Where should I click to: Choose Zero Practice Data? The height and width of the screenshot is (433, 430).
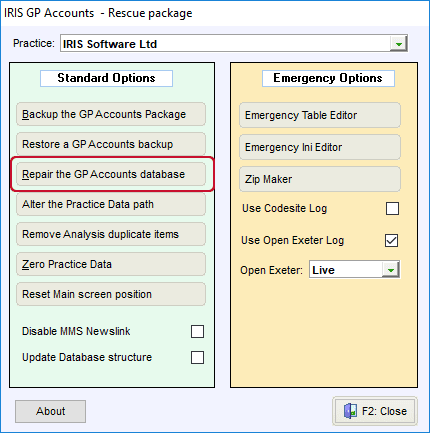click(x=111, y=264)
